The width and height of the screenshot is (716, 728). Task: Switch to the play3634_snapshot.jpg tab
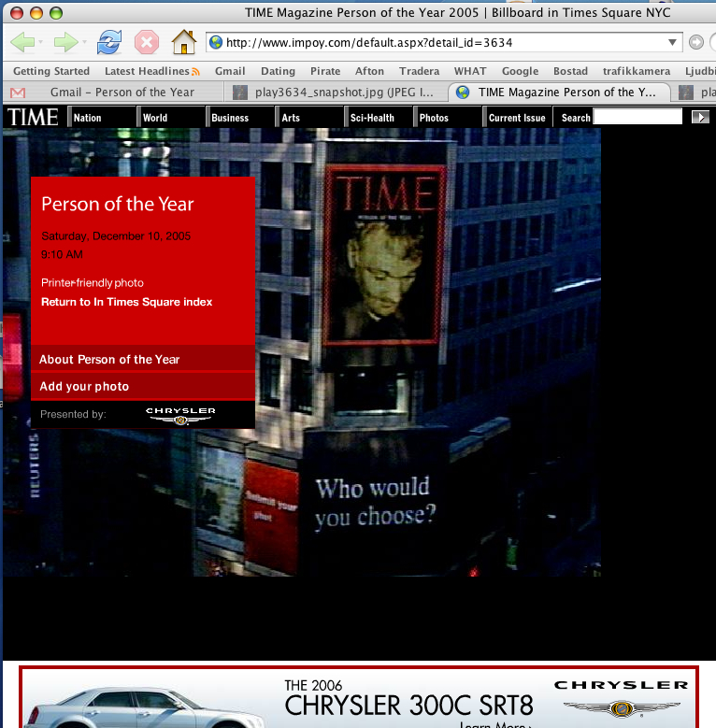tap(337, 93)
